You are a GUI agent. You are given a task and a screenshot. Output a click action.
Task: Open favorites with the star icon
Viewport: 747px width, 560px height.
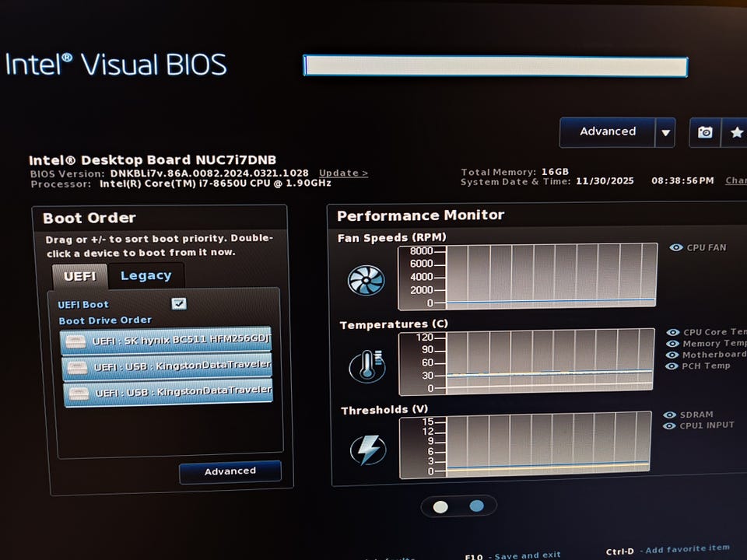point(736,132)
